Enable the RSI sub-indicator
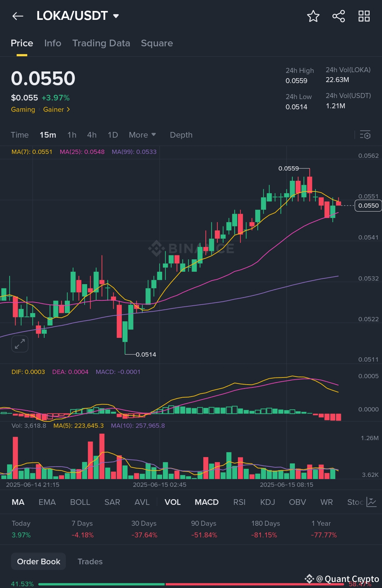 point(239,502)
